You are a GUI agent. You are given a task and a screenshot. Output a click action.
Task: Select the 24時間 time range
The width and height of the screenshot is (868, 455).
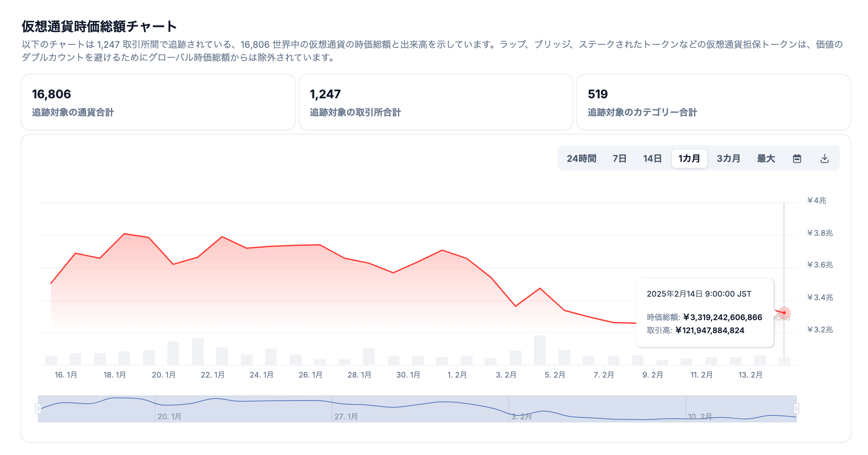[581, 158]
